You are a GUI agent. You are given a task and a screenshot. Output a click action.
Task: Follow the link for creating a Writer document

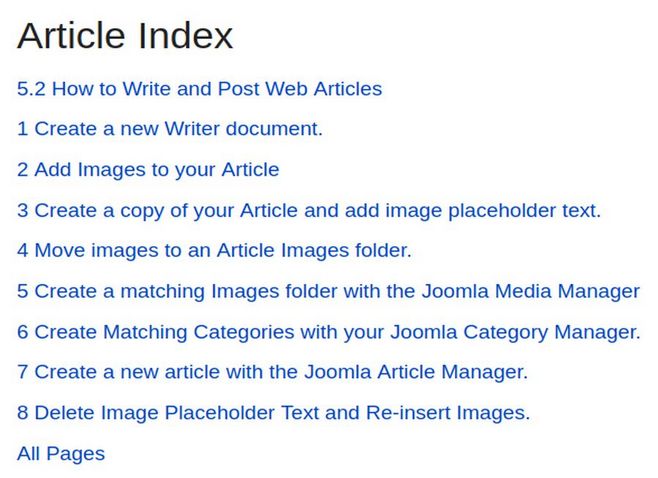(x=170, y=129)
